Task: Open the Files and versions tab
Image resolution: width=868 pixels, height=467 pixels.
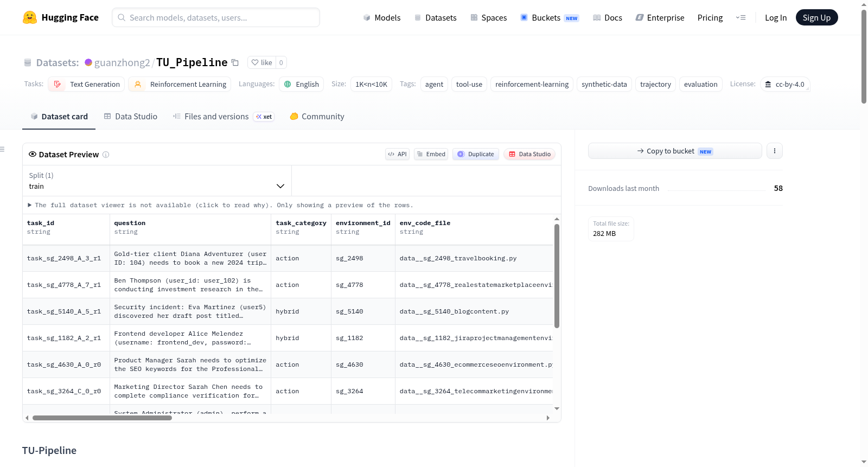Action: 223,117
